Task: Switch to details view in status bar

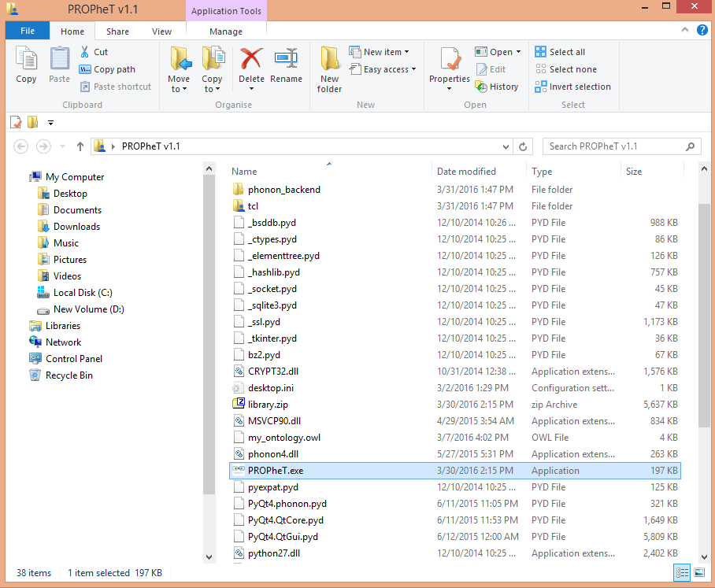Action: 682,572
